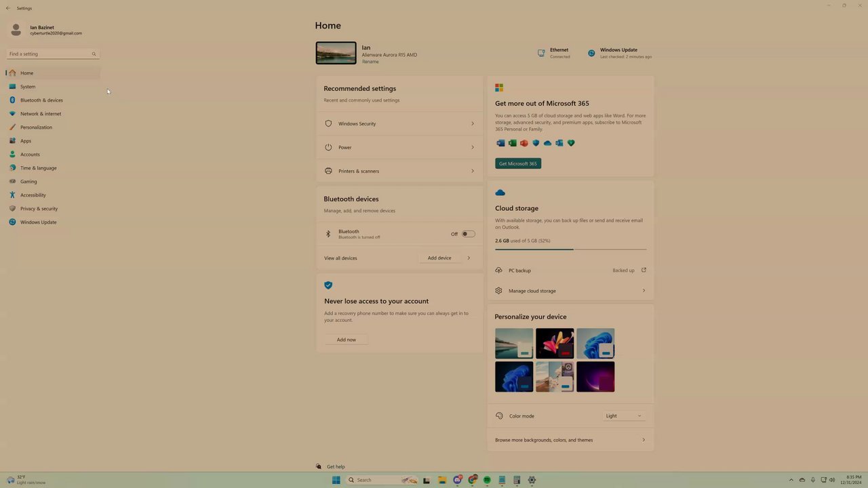Click the cloud storage usage bar
The height and width of the screenshot is (488, 868).
point(570,249)
